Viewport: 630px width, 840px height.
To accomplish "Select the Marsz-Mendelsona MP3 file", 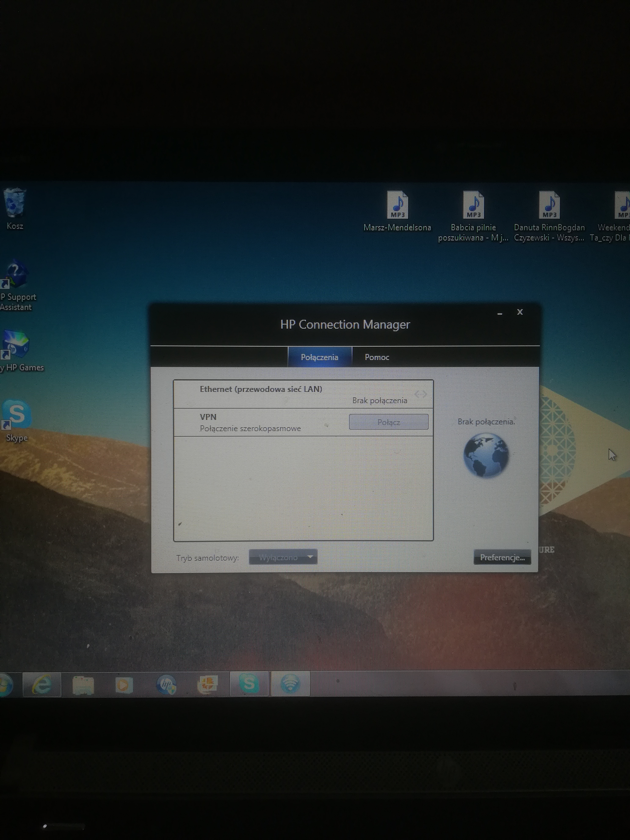I will (x=397, y=211).
